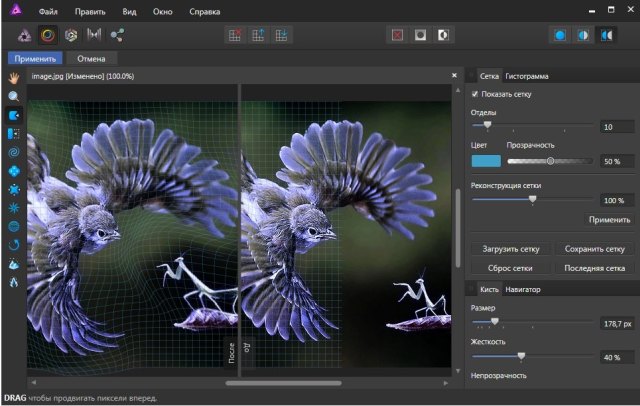The height and width of the screenshot is (406, 640).
Task: Pick the Reconstruct tool in left toolbar
Action: coord(14,245)
